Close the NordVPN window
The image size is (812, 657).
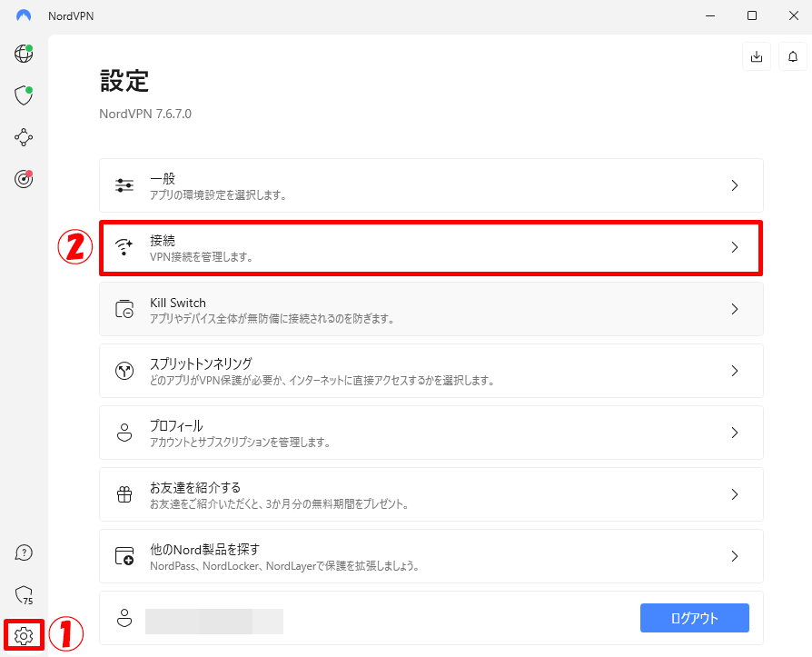pos(793,15)
